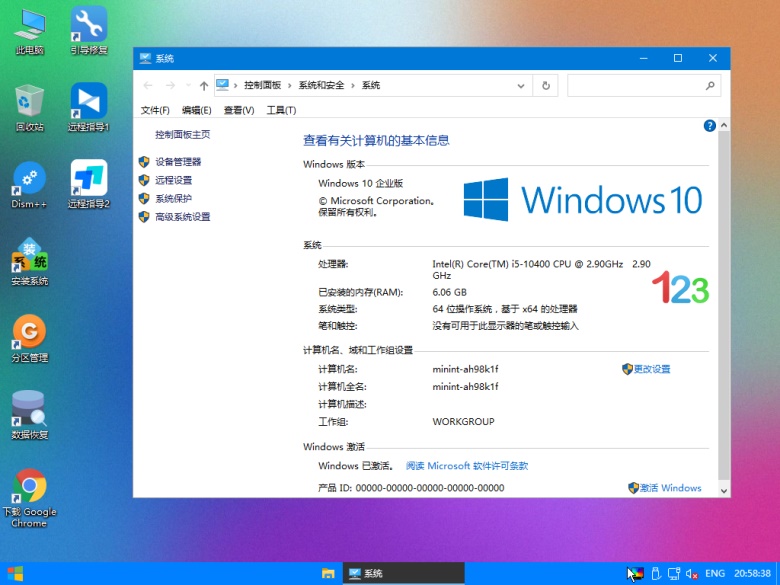Image resolution: width=780 pixels, height=585 pixels.
Task: Open the 数据恢复 data recovery desktop icon
Action: 29,414
